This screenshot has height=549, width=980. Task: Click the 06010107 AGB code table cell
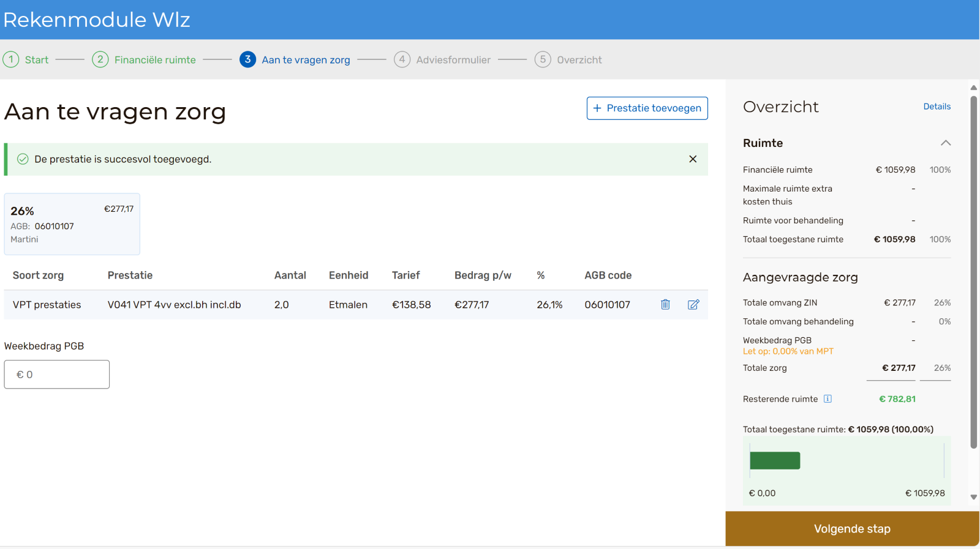(x=607, y=305)
